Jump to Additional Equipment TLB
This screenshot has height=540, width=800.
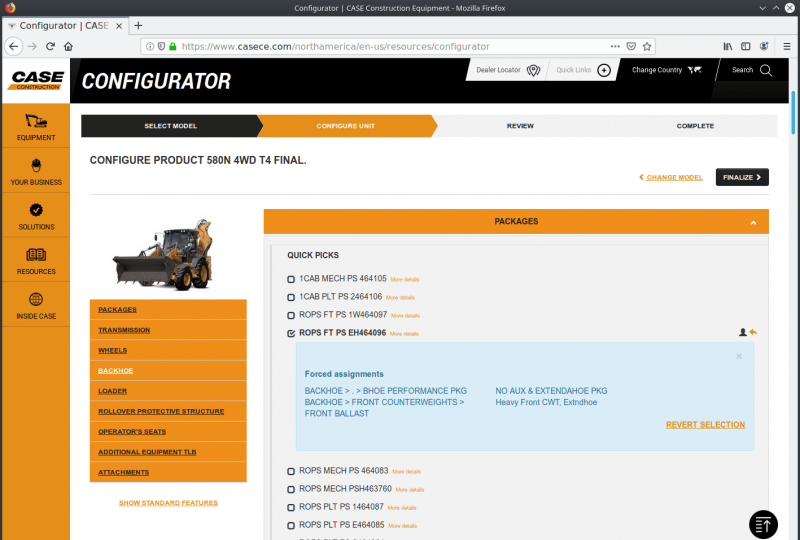click(147, 452)
